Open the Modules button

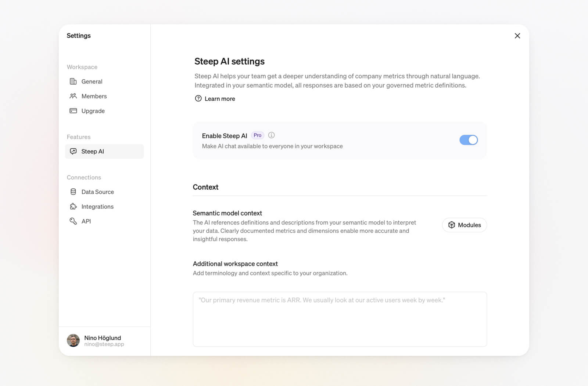pyautogui.click(x=464, y=225)
